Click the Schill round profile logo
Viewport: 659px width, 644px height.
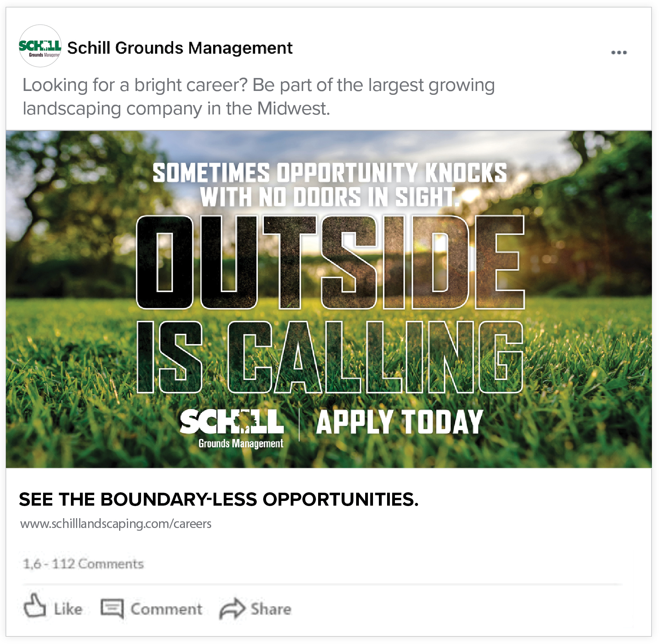click(40, 46)
